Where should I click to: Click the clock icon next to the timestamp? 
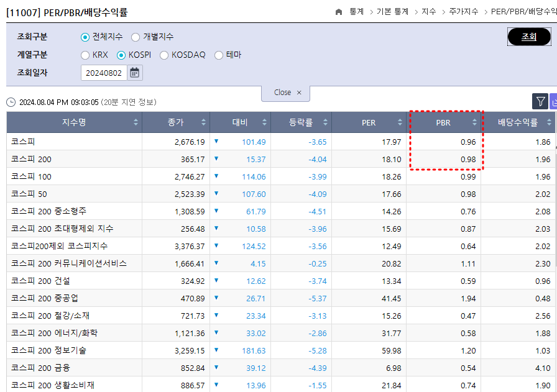pos(11,101)
